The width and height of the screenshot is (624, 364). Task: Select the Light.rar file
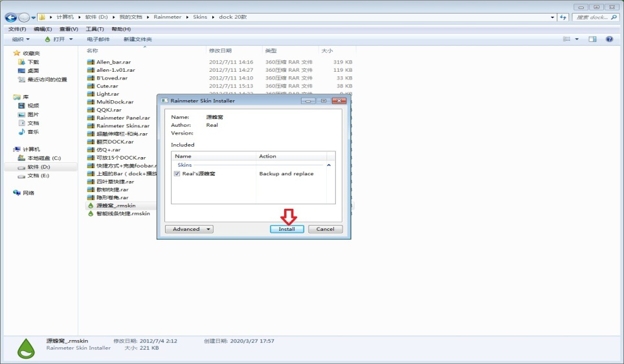click(x=107, y=94)
